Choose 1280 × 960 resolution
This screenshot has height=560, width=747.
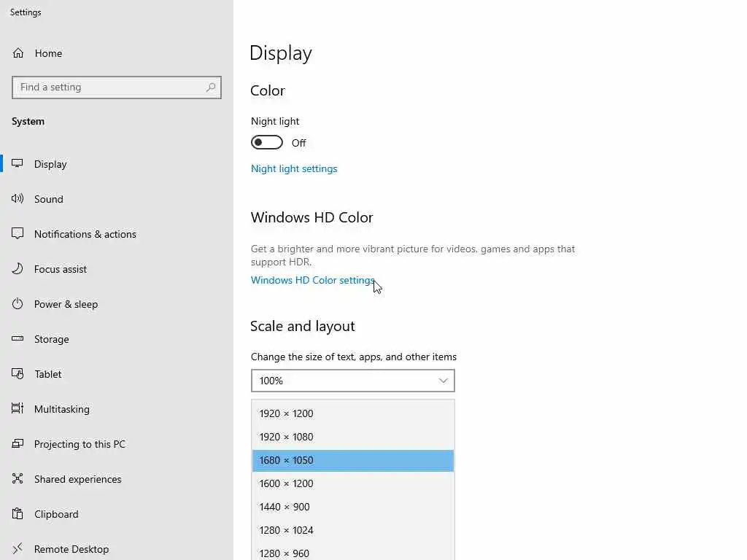tap(353, 553)
